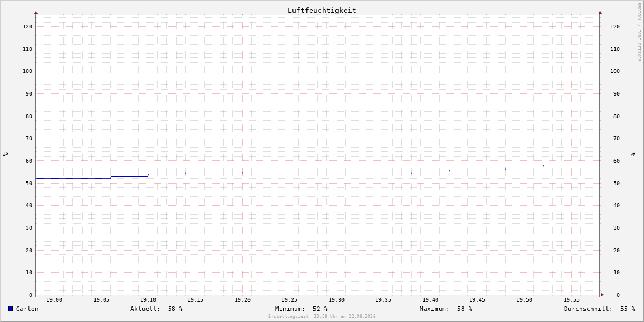Click the left % axis unit label
644x322 pixels.
click(5, 154)
